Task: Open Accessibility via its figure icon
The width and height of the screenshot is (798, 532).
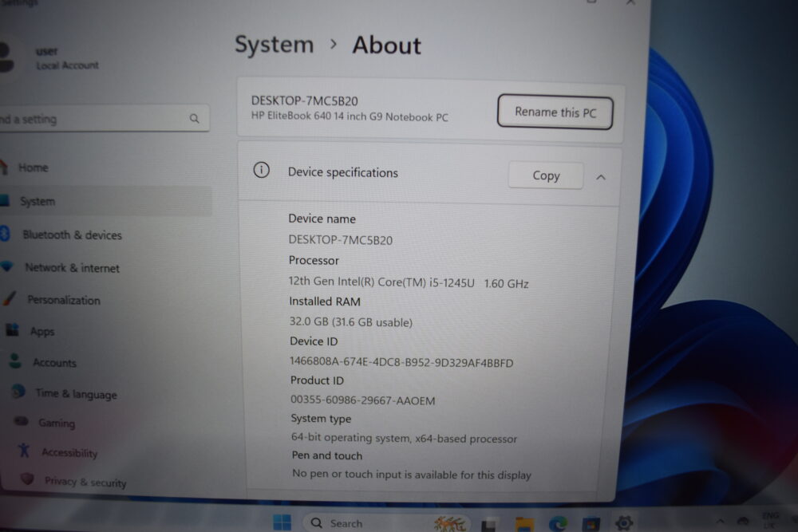Action: click(x=24, y=450)
